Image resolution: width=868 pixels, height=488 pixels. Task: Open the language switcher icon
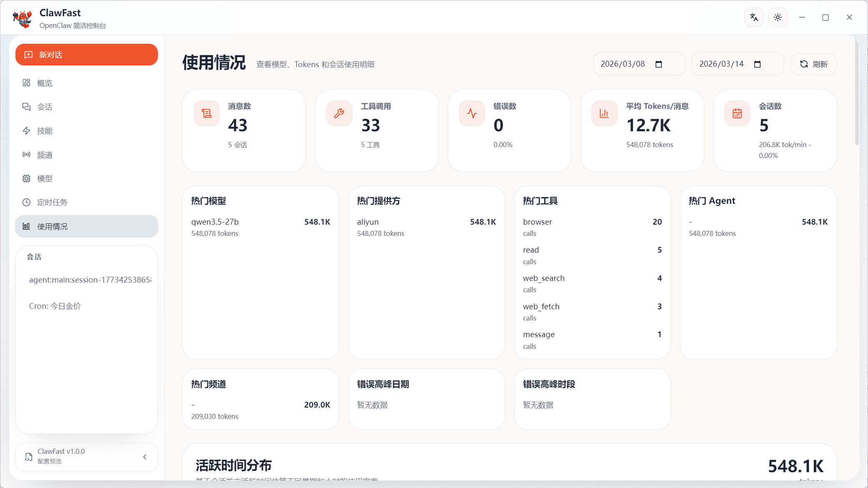(x=754, y=17)
